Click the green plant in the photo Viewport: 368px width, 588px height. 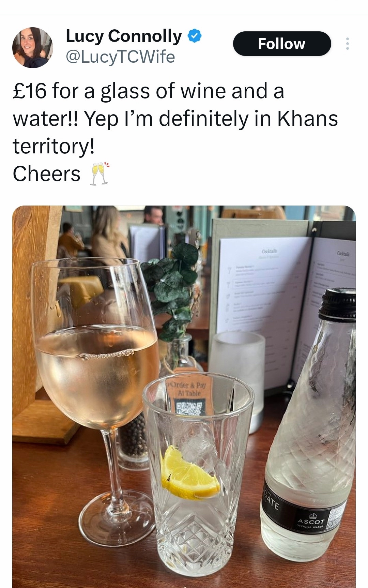click(x=174, y=290)
